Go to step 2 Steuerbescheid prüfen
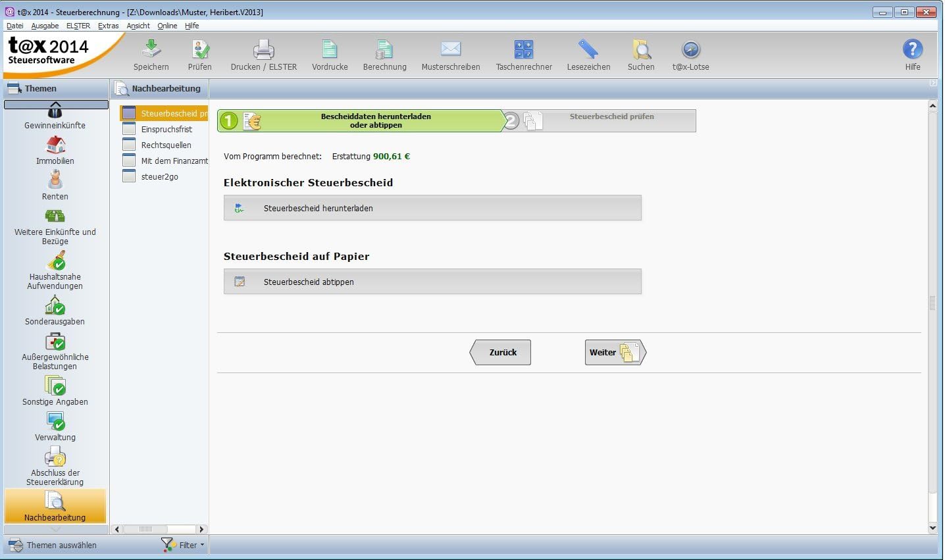The image size is (945, 560). [611, 120]
